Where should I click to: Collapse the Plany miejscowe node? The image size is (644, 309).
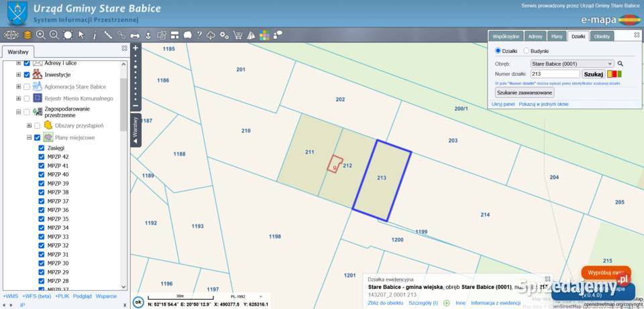[29, 137]
